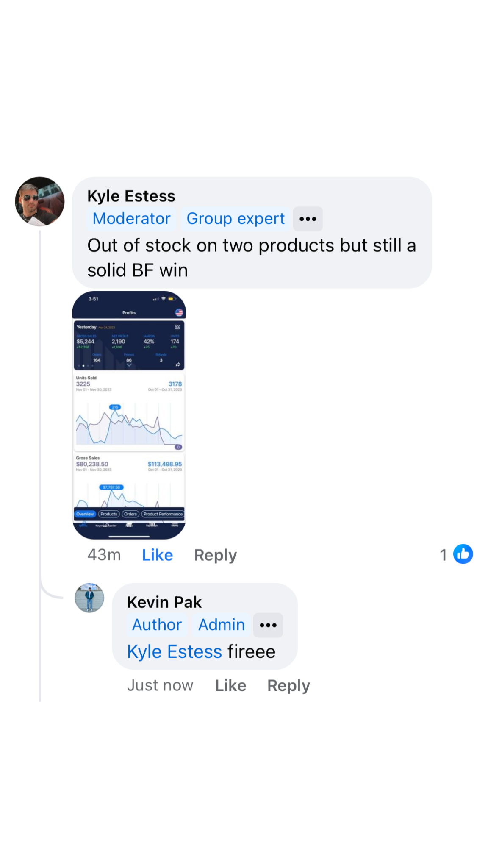
Task: Open the Kyle Estess mention link
Action: tap(175, 651)
